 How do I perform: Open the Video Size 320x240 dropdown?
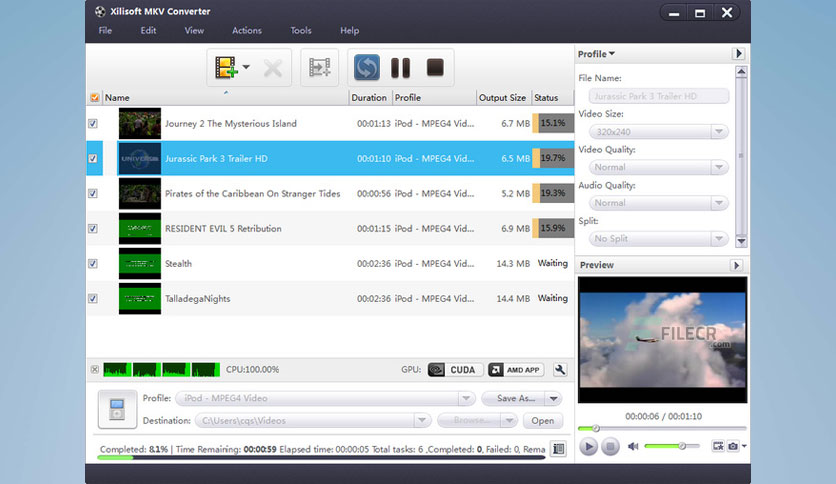[x=719, y=132]
